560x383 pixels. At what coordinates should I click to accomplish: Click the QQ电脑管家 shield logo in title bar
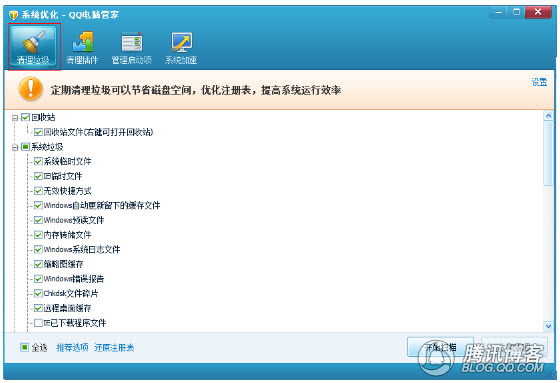click(x=13, y=15)
